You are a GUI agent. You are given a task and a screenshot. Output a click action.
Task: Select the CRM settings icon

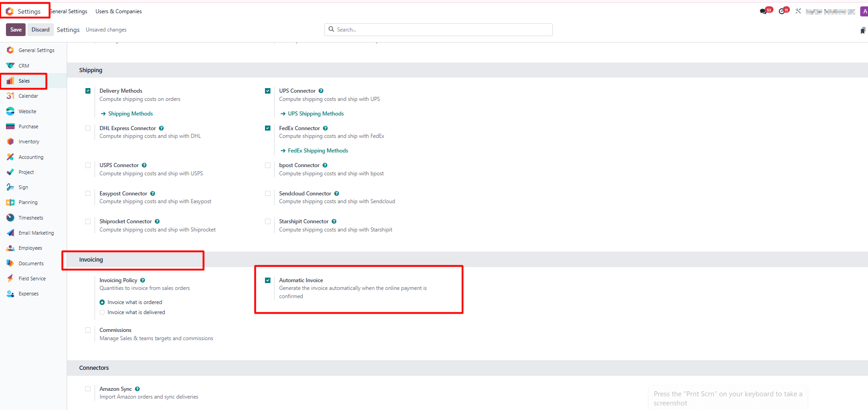[10, 66]
